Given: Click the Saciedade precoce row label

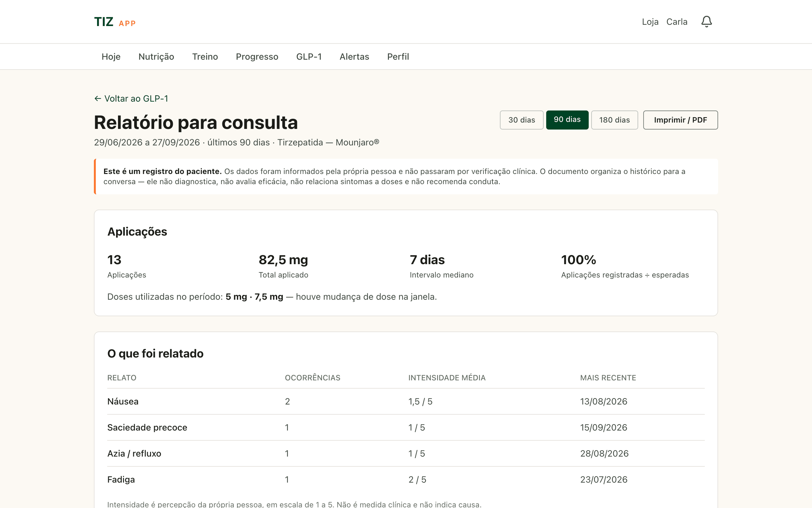Looking at the screenshot, I should click(x=147, y=427).
